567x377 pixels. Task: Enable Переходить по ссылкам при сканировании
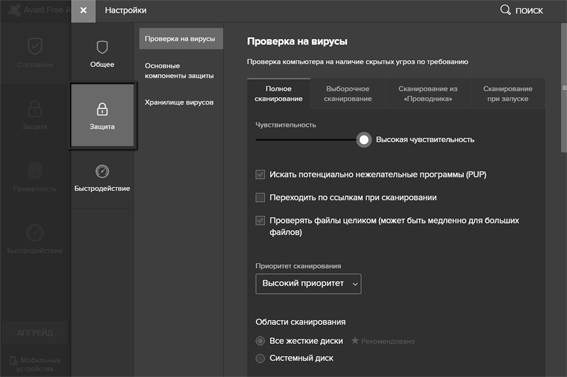pos(260,197)
